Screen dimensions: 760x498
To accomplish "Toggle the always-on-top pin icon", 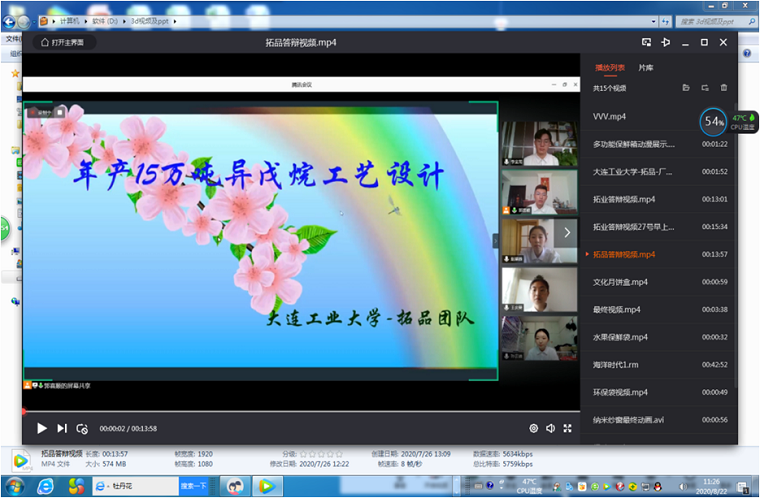I will 665,42.
